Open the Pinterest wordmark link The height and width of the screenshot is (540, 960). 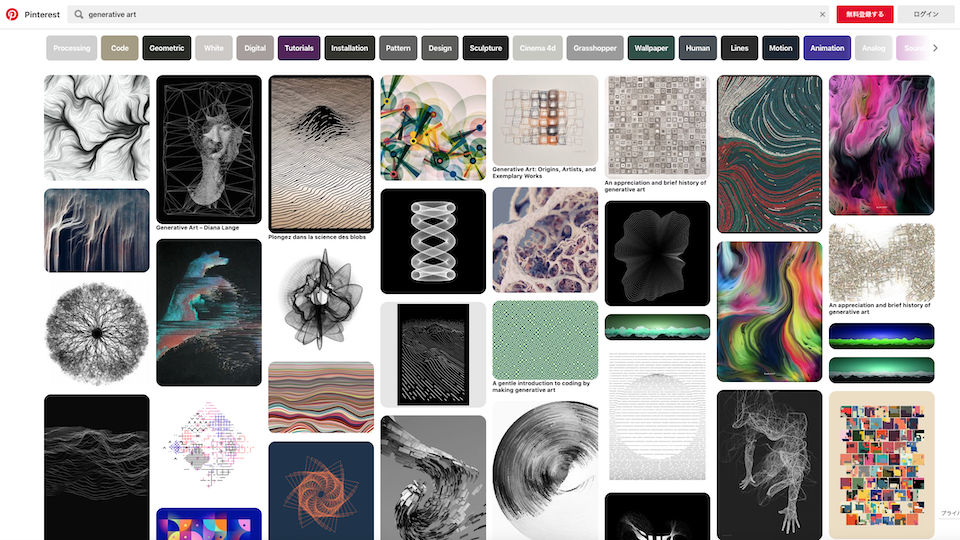coord(42,14)
